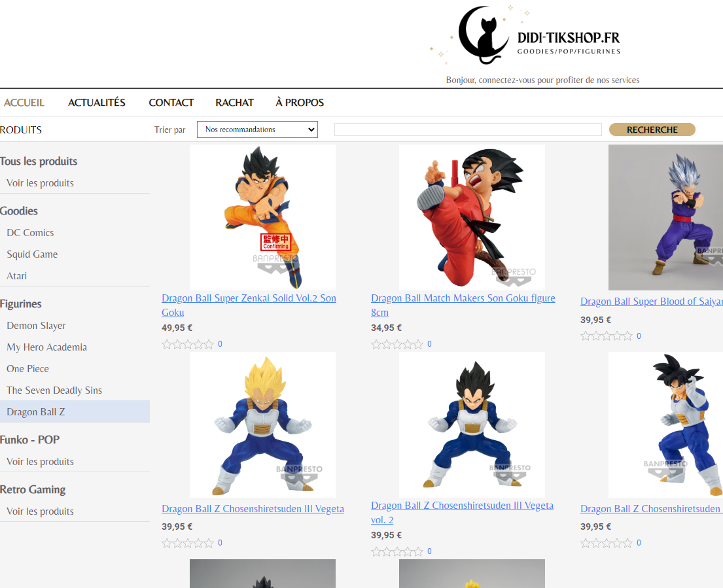Open Match Makers Son Goku figure thumbnail

472,218
